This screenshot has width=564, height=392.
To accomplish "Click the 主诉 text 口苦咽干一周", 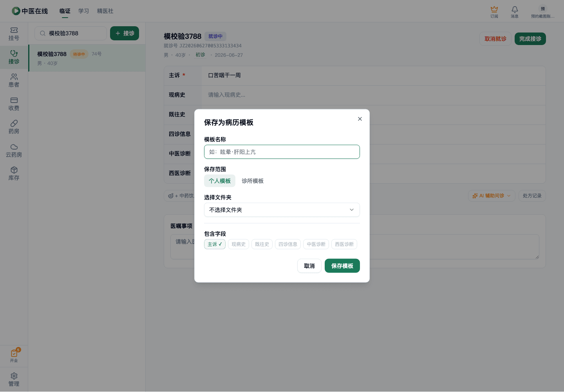I will [x=224, y=75].
